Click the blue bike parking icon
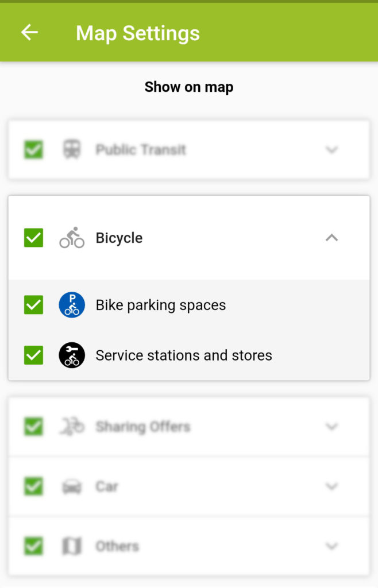This screenshot has height=588, width=378. tap(72, 305)
